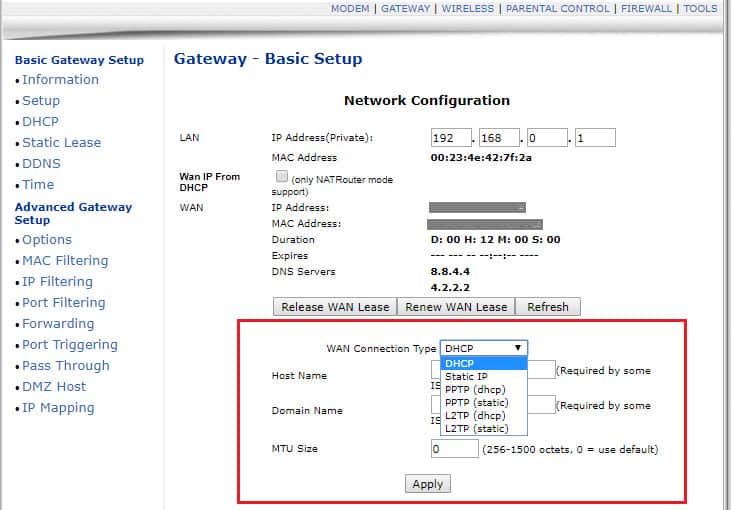Choose PPTP (dhcp) connection type
The width and height of the screenshot is (731, 510).
click(x=483, y=389)
